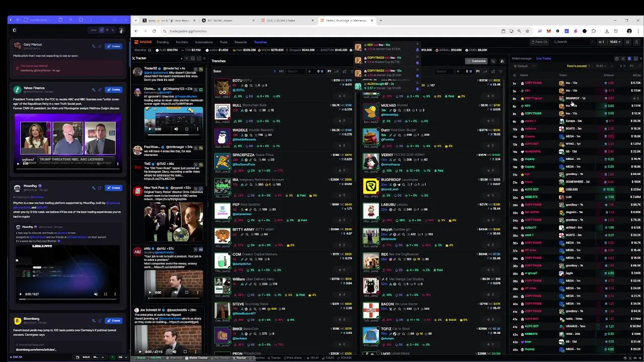Open a new browser tab with plus button
The height and width of the screenshot is (362, 644).
381,21
